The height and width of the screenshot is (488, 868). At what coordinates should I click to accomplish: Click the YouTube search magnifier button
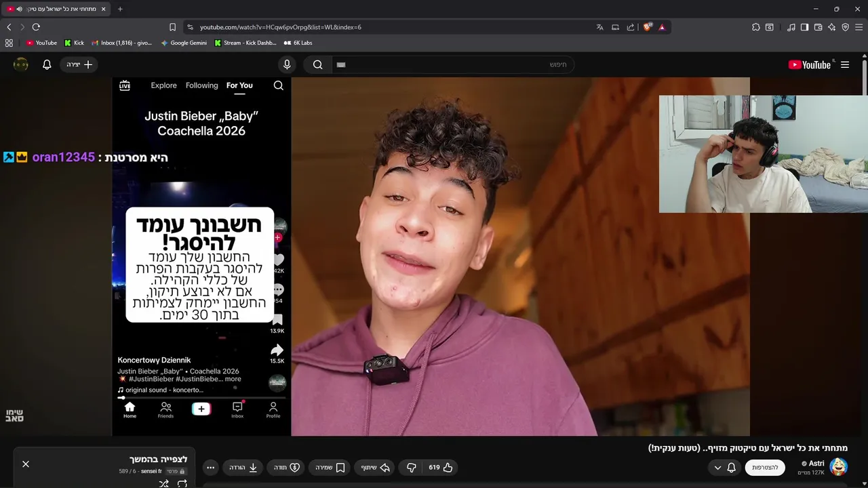pos(317,64)
